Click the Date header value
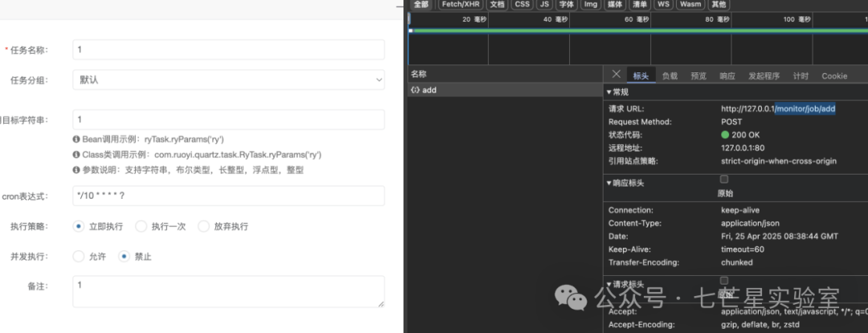The height and width of the screenshot is (333, 868). point(780,236)
